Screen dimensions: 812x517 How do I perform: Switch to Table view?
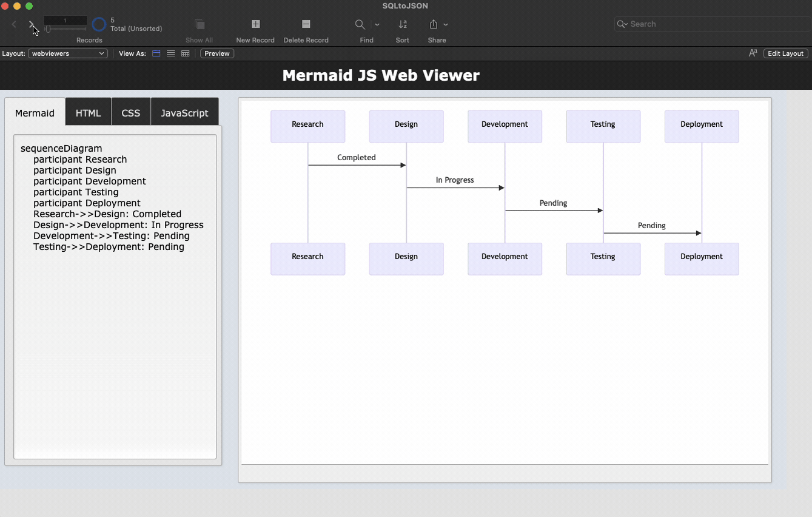click(185, 53)
